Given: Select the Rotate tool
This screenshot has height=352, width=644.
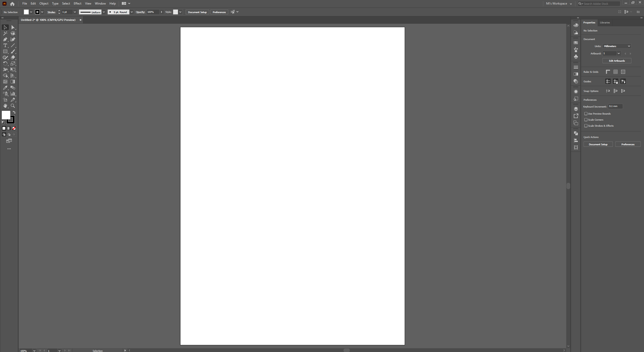Looking at the screenshot, I should pyautogui.click(x=5, y=63).
